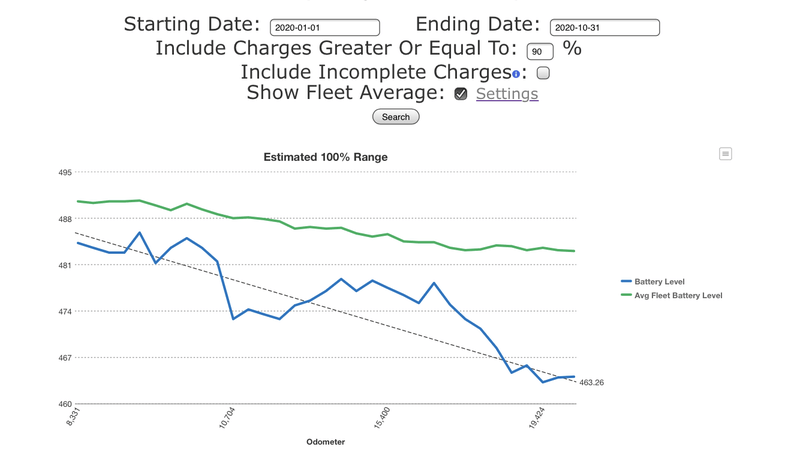Click the green fleet average legend swatch

click(x=627, y=296)
